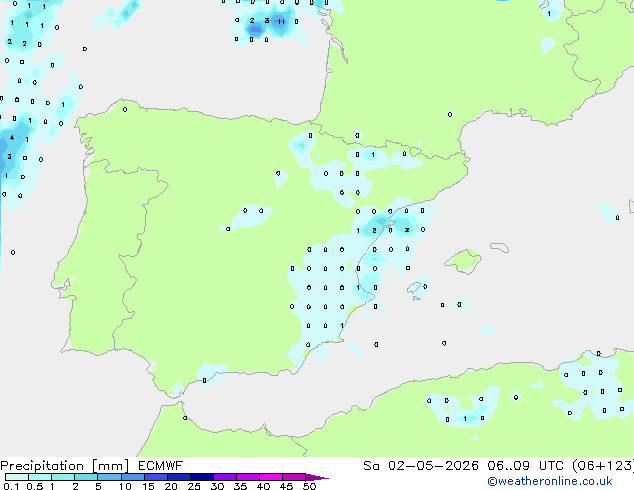Image resolution: width=634 pixels, height=490 pixels.
Task: Click the 0.5–1 mm legend color swatch
Action: [x=40, y=477]
